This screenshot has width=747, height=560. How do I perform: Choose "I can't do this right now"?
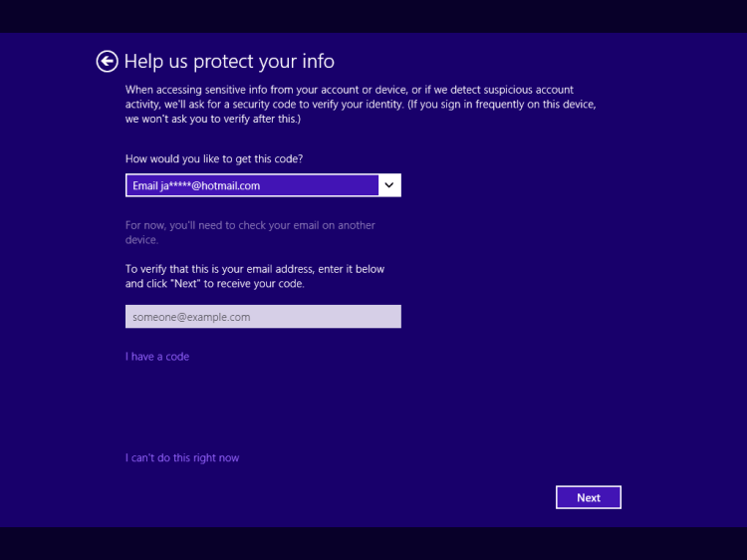[x=182, y=458]
